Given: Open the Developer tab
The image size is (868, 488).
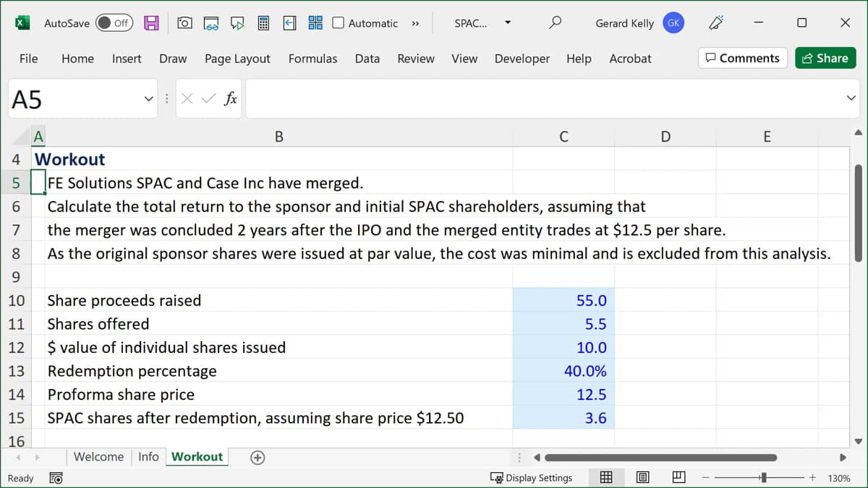Looking at the screenshot, I should pyautogui.click(x=522, y=59).
